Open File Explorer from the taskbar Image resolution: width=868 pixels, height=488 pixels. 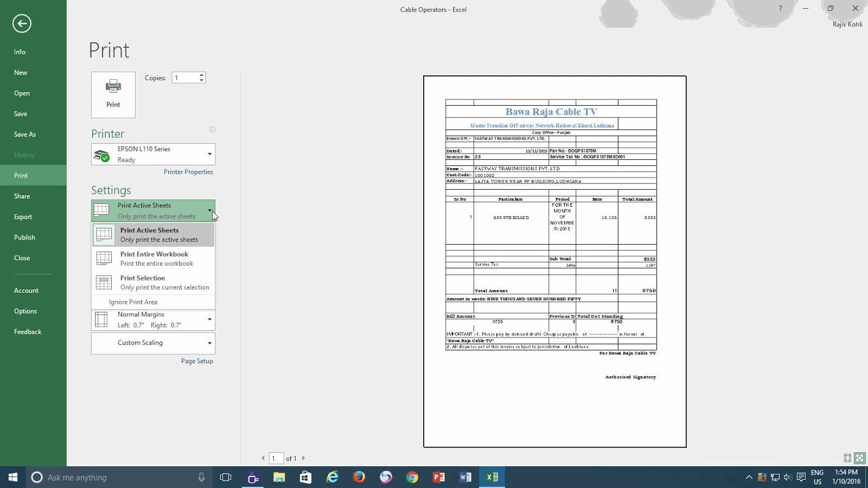click(x=279, y=477)
